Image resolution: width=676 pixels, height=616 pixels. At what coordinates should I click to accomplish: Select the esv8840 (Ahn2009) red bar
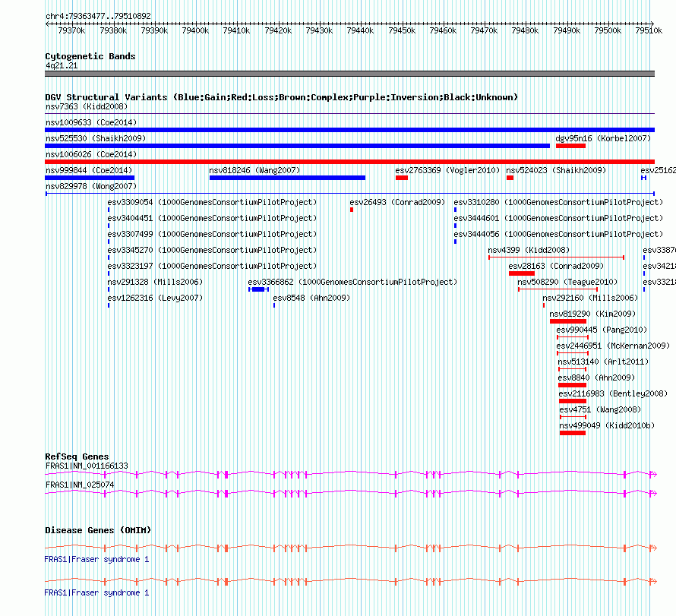click(x=572, y=385)
